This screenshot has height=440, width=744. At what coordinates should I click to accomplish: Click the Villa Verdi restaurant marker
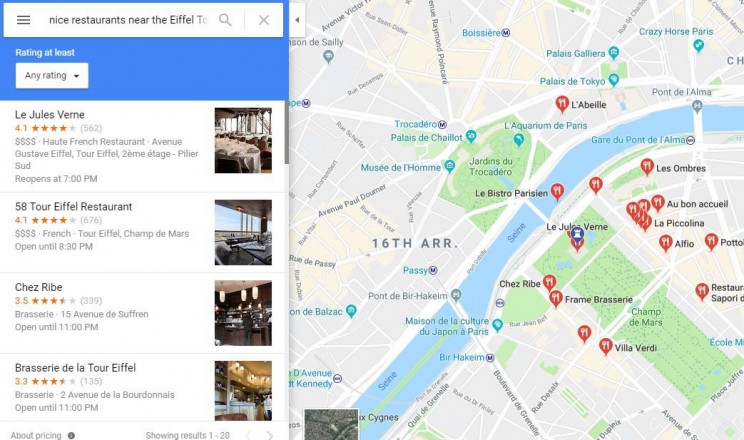click(x=605, y=346)
